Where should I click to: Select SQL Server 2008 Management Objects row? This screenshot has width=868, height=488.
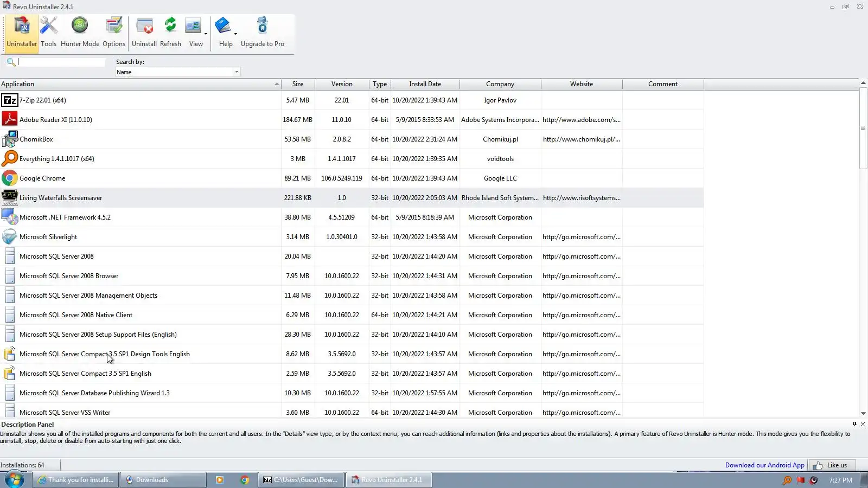352,296
